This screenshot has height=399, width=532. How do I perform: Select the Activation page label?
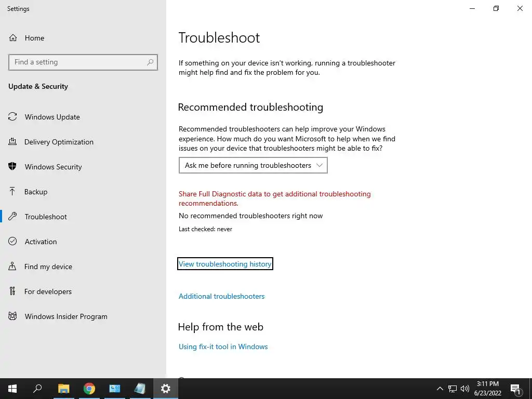pyautogui.click(x=41, y=242)
